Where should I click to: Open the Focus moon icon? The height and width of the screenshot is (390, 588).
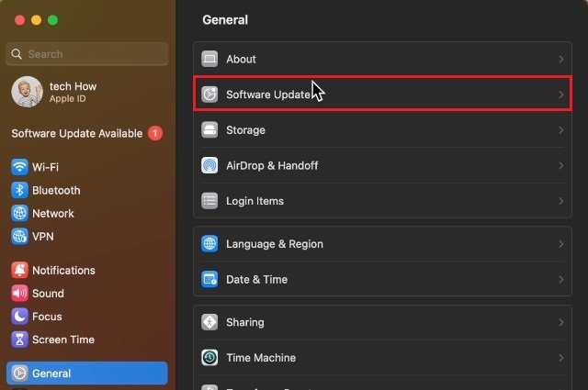[19, 317]
